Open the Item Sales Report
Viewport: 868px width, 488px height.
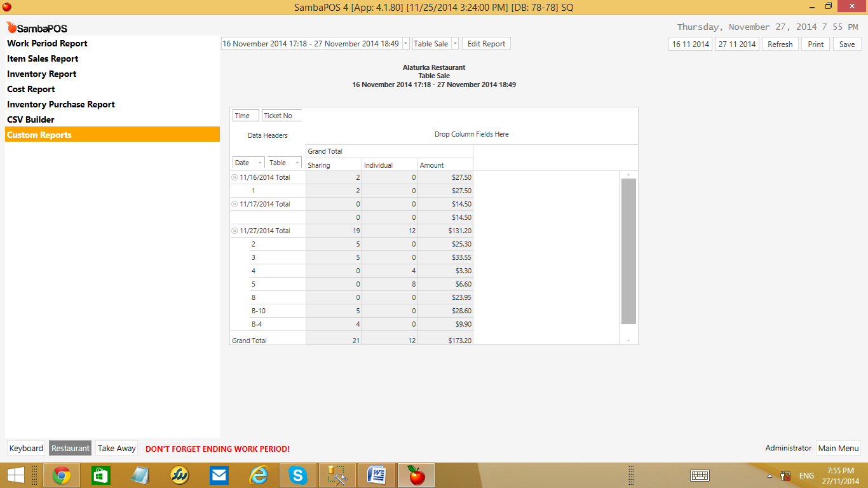[x=43, y=58]
